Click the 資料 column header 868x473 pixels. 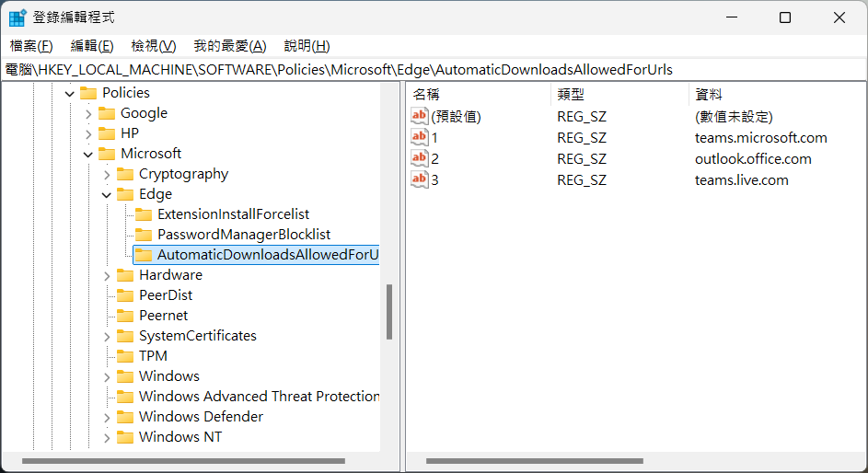[x=709, y=94]
